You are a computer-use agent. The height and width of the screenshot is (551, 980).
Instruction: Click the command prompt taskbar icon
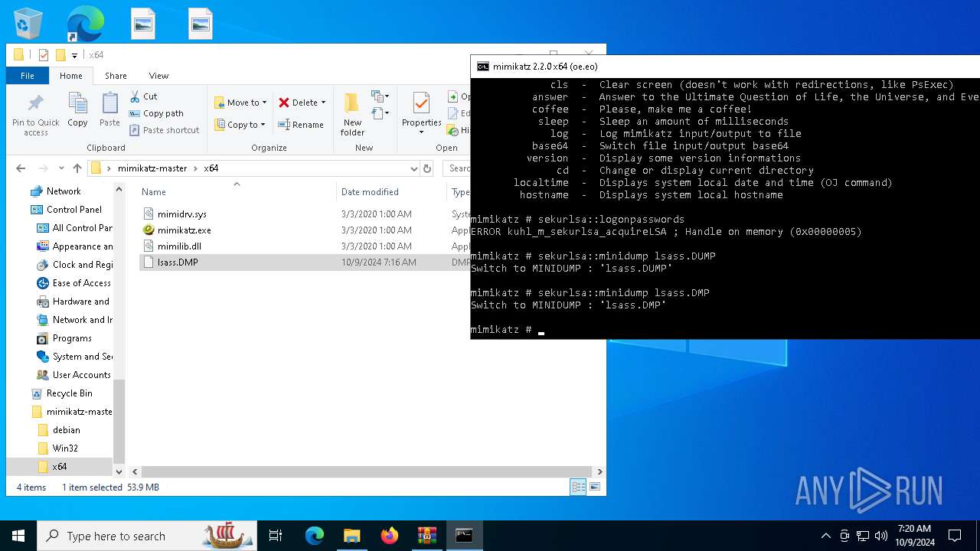pos(464,536)
